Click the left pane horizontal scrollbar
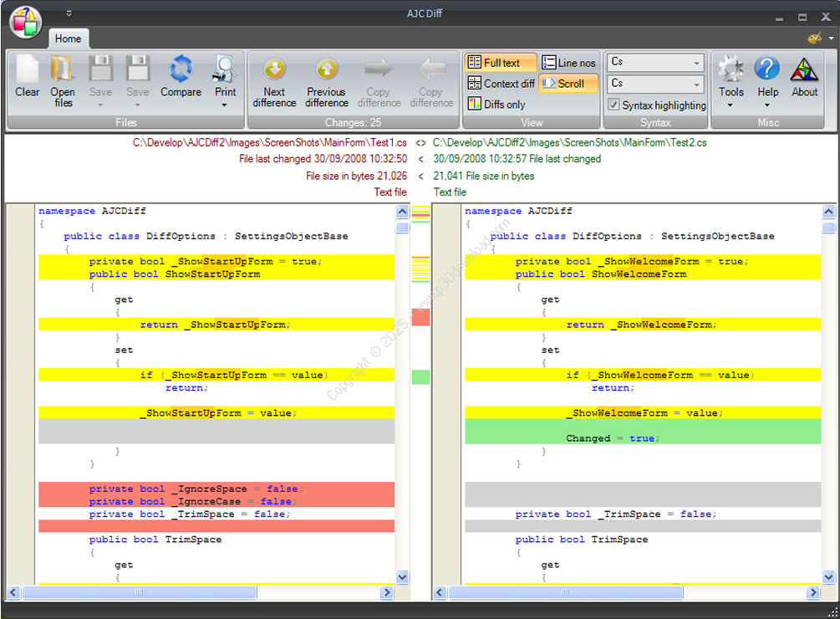840x619 pixels. click(x=138, y=592)
